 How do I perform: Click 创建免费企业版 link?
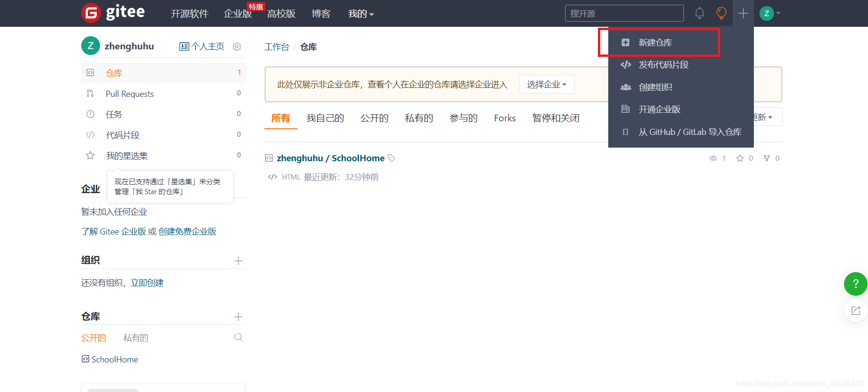[x=187, y=231]
